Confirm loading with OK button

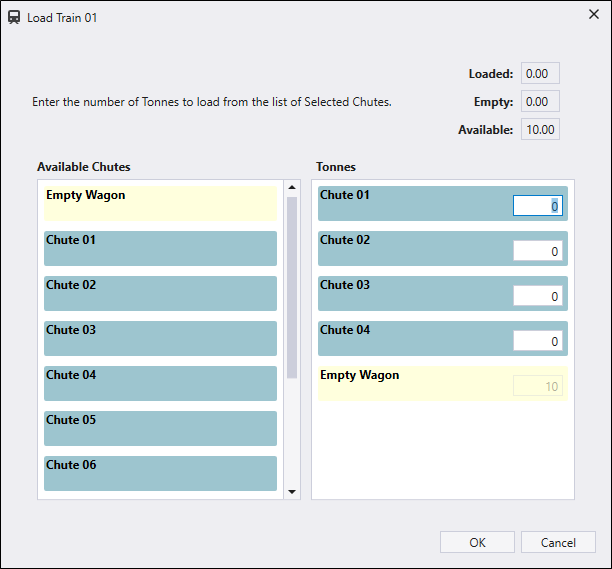pos(477,542)
